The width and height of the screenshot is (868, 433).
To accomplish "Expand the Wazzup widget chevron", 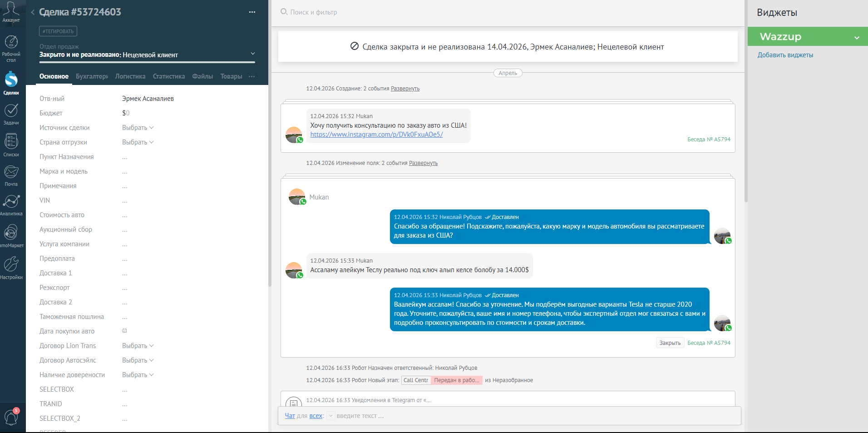I will tap(857, 37).
